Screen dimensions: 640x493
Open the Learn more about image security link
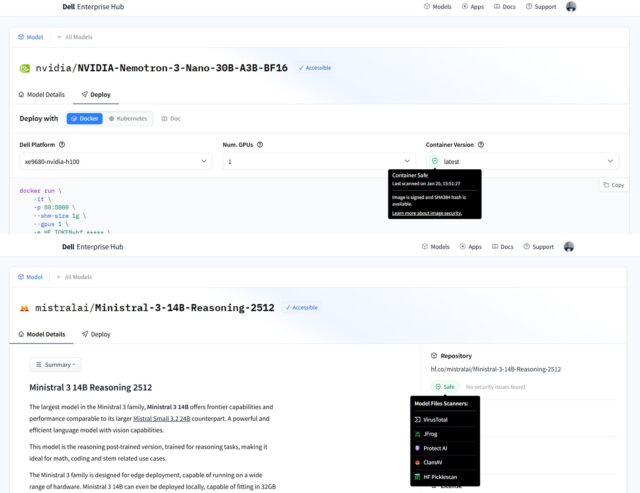432,213
